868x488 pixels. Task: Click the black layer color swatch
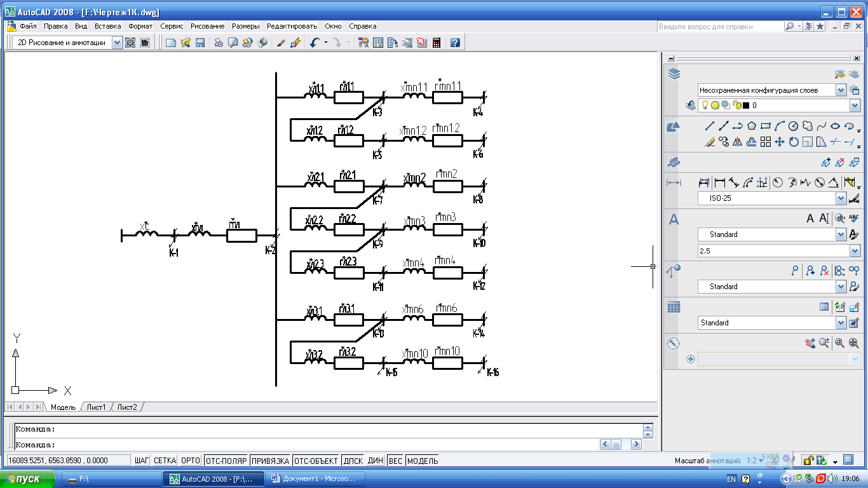click(745, 105)
